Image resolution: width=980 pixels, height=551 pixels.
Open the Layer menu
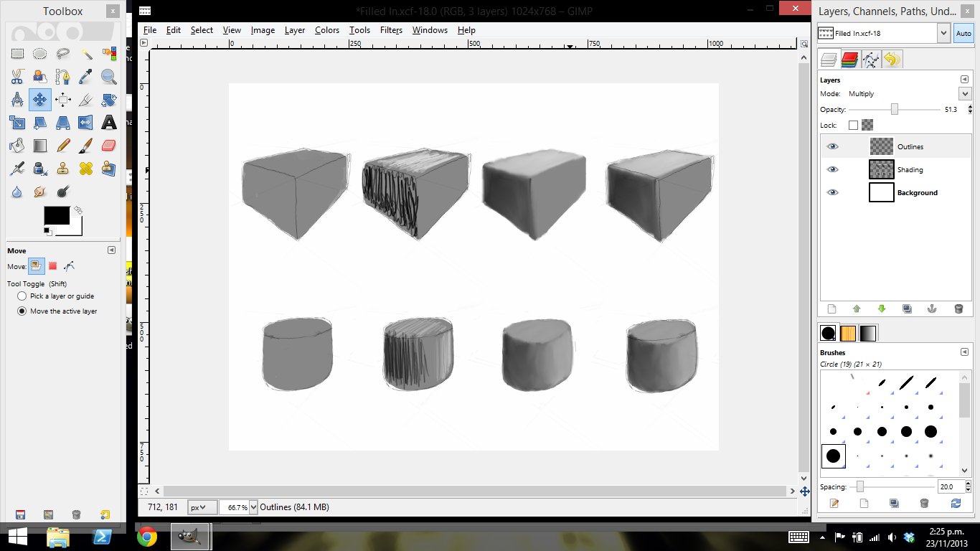tap(295, 30)
